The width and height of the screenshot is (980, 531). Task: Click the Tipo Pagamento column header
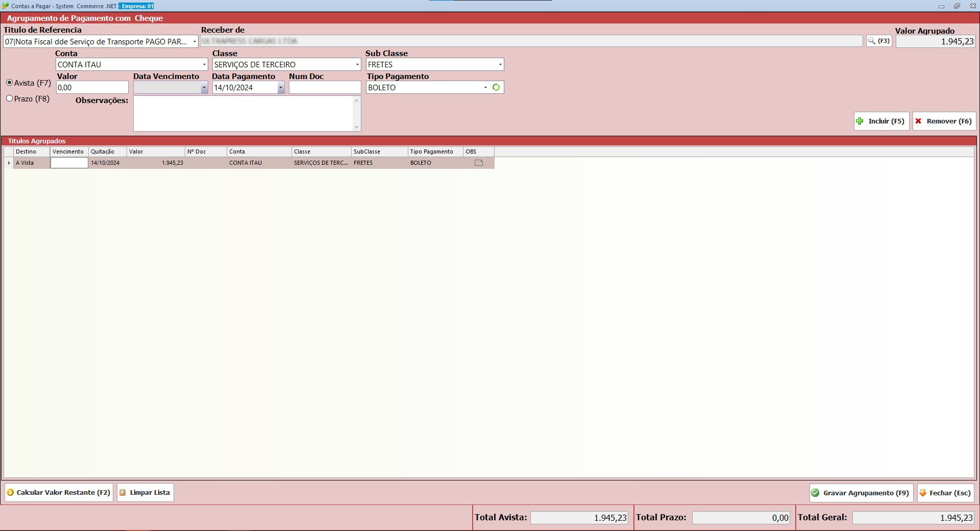pos(431,151)
